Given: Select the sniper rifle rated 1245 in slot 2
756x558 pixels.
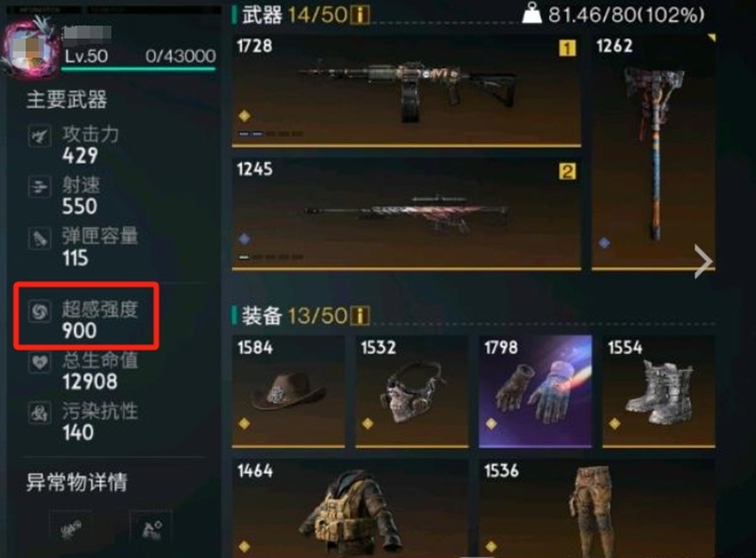Looking at the screenshot, I should pos(406,214).
